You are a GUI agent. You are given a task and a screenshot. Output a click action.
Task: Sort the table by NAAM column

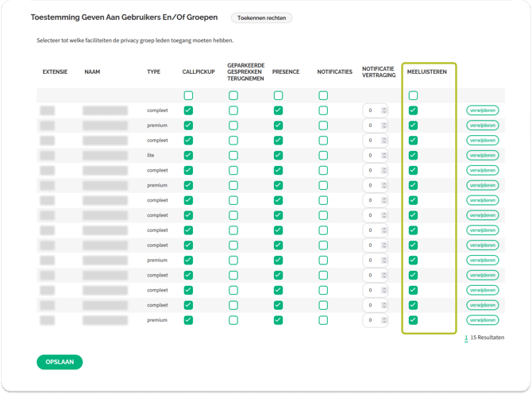pyautogui.click(x=92, y=72)
